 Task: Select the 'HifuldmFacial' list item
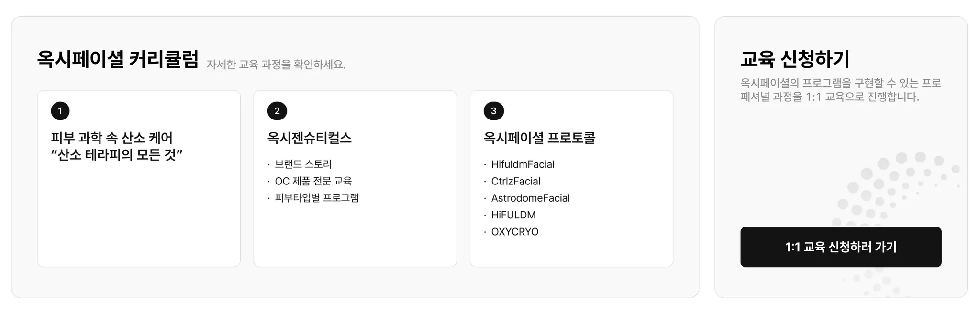pyautogui.click(x=523, y=164)
